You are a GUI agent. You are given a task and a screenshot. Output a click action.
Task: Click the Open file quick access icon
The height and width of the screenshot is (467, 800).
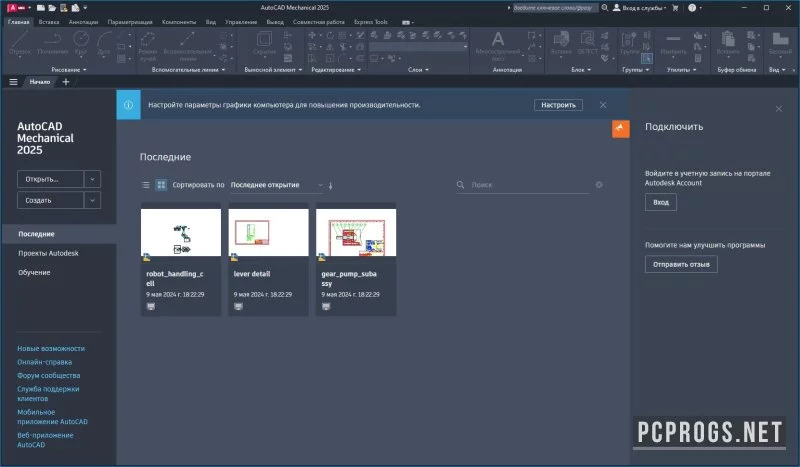52,8
